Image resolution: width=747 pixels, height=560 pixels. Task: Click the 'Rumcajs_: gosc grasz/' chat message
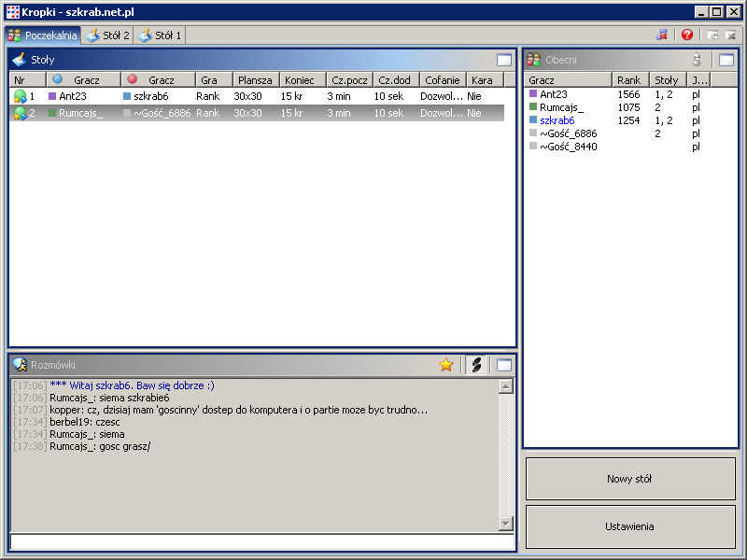pyautogui.click(x=100, y=447)
